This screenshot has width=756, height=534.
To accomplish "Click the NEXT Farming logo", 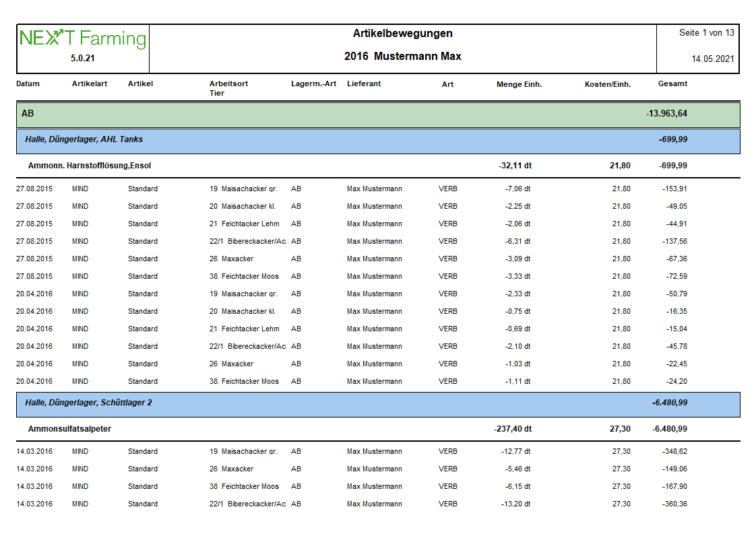I will 82,38.
